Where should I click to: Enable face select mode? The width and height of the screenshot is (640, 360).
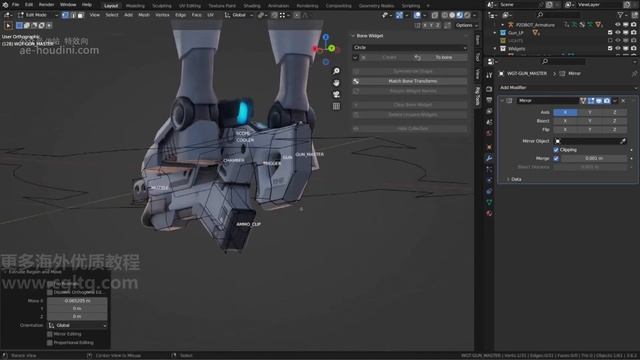pos(80,15)
